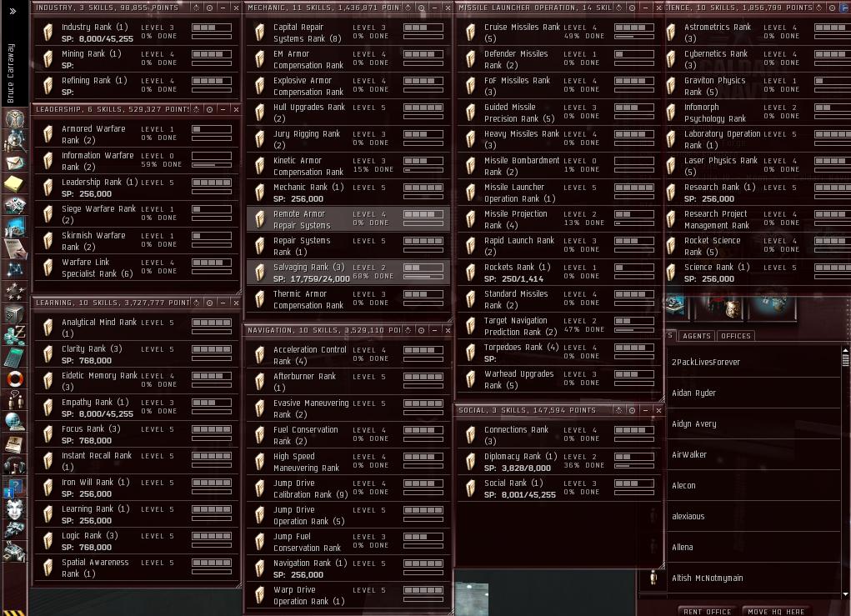Open the Calculator icon in sidebar

tap(15, 357)
